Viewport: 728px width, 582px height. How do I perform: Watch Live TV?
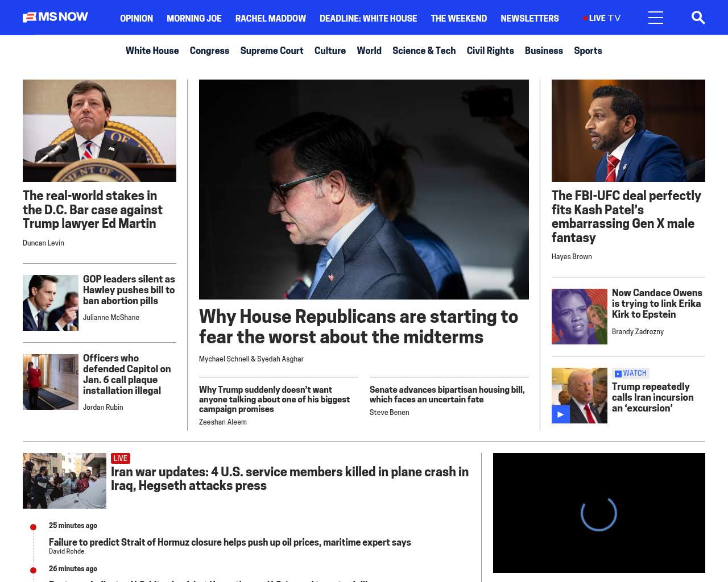(x=602, y=18)
